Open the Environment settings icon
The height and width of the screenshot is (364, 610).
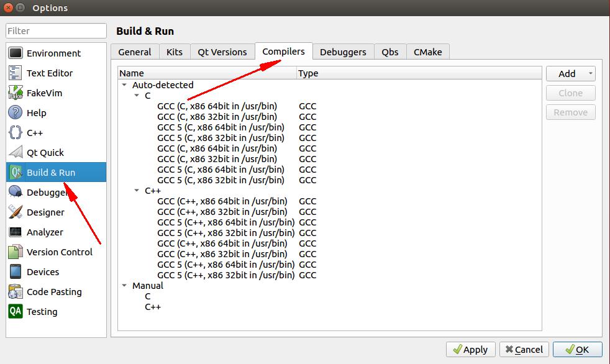[x=16, y=53]
